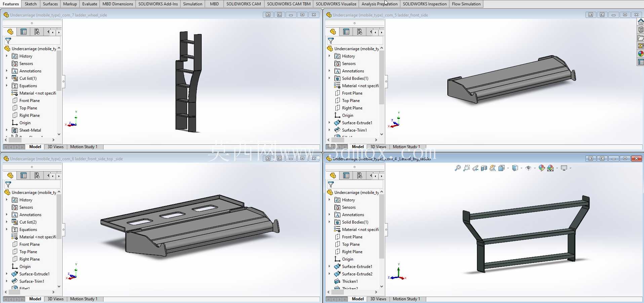
Task: Expand Equations in ladder_front_side_top tree
Action: tap(7, 229)
